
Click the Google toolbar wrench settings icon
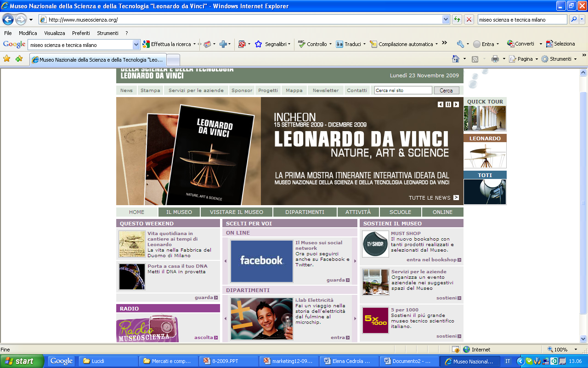460,44
